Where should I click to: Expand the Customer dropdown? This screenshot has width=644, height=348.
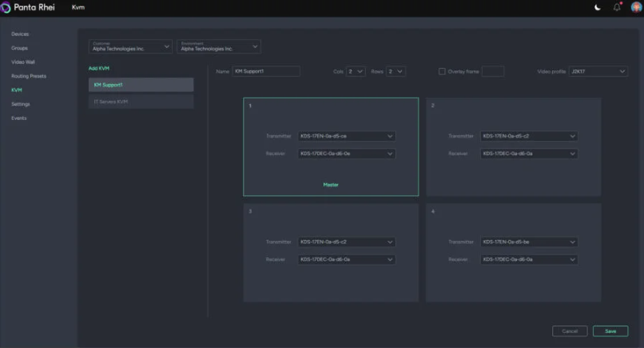(131, 47)
